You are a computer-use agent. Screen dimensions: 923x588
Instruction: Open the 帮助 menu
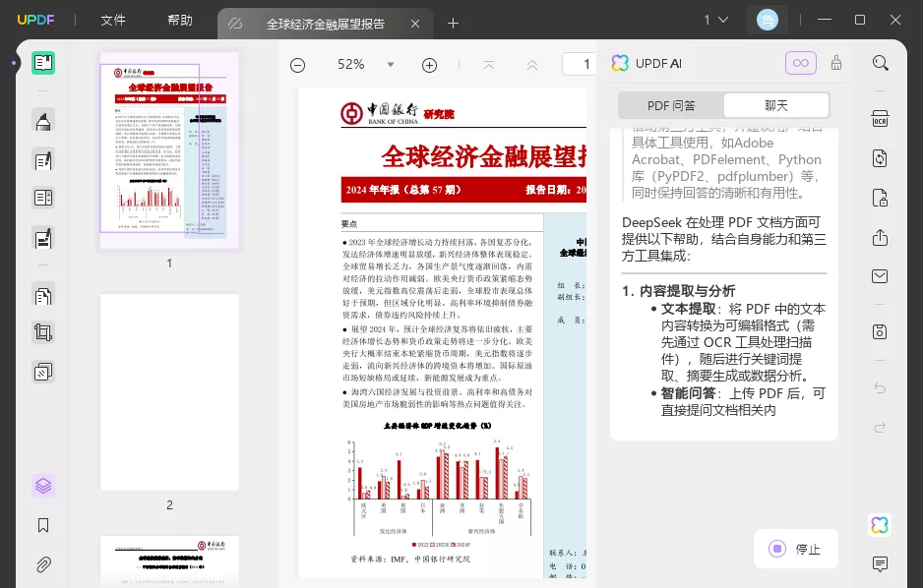(x=180, y=21)
